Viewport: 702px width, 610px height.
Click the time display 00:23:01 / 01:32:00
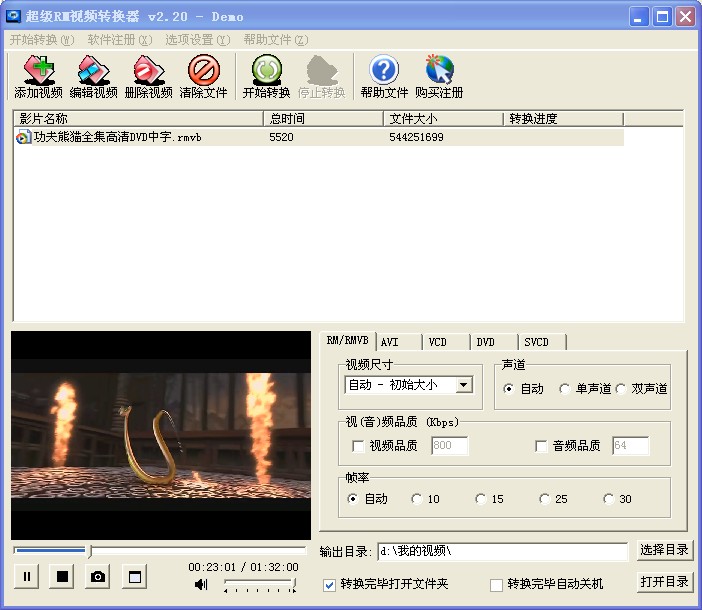tap(243, 567)
